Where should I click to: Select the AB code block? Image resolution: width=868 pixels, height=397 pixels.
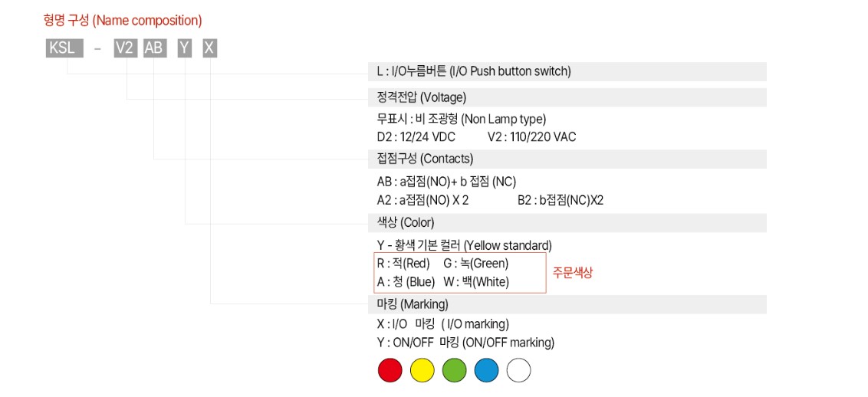coord(154,48)
